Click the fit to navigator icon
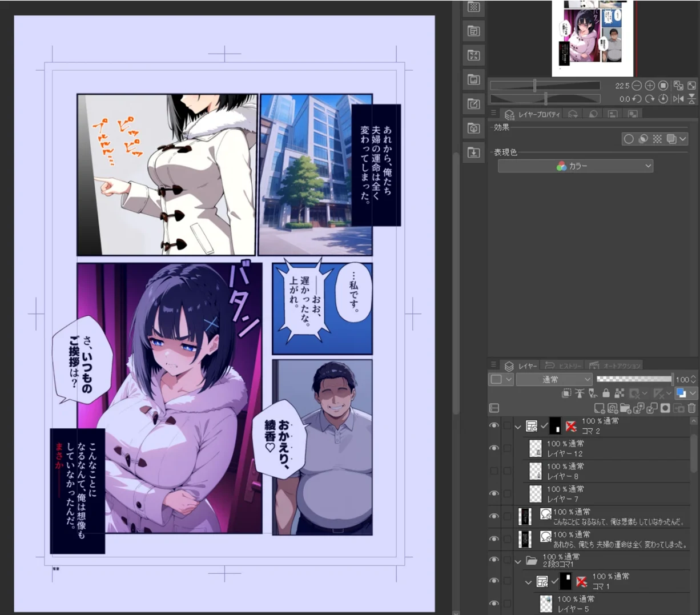This screenshot has width=700, height=615. [x=678, y=86]
